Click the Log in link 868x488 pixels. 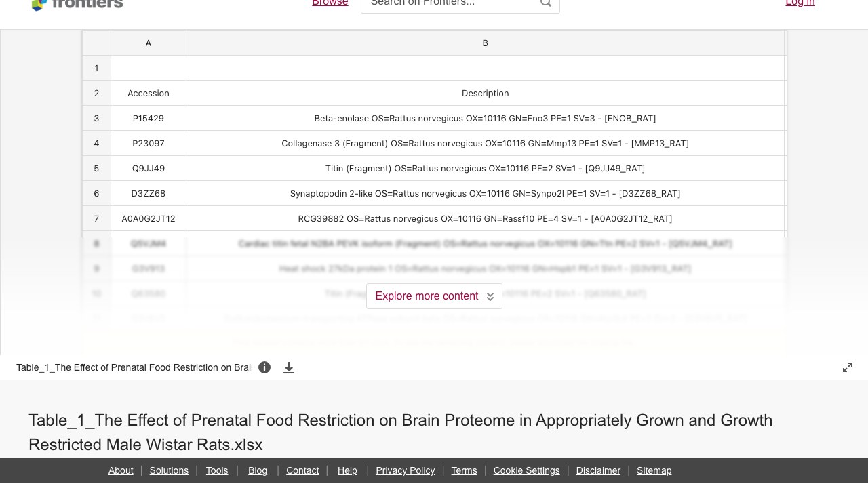(800, 3)
